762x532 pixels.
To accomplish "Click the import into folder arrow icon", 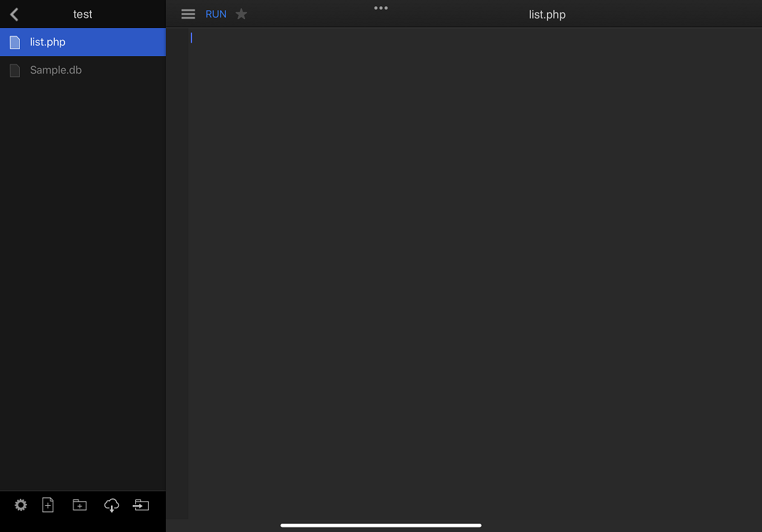I will click(x=140, y=505).
